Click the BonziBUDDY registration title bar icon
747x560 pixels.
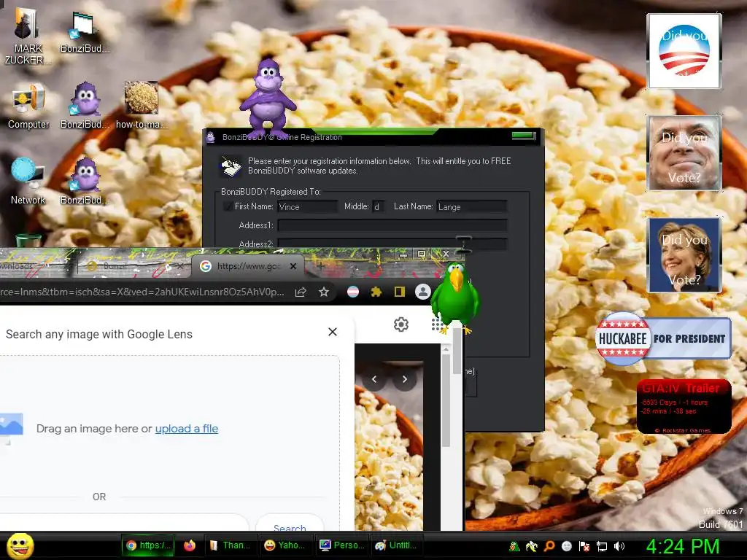(x=211, y=137)
